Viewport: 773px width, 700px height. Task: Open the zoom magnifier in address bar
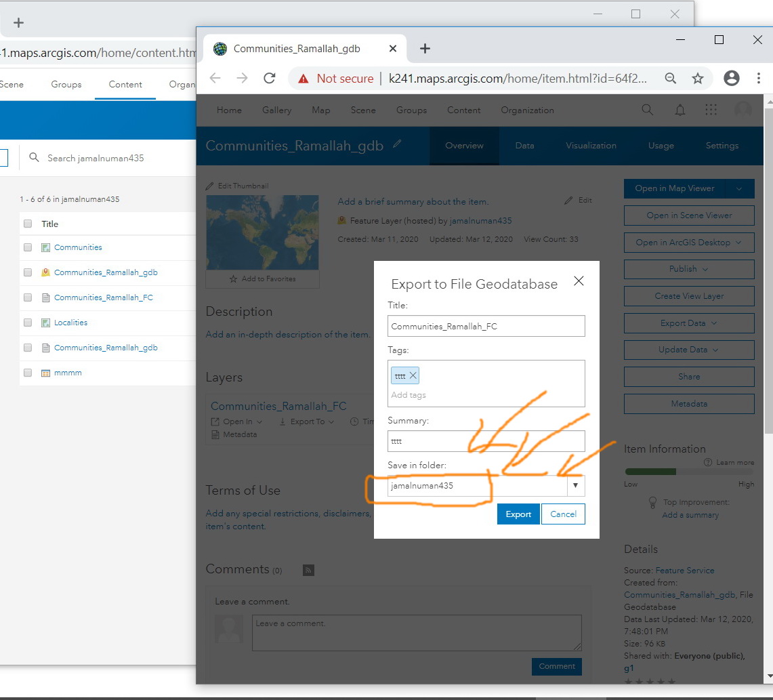pyautogui.click(x=671, y=78)
